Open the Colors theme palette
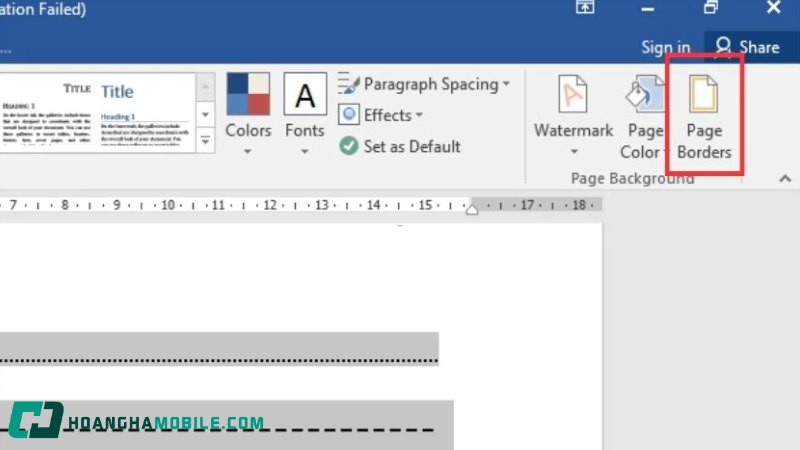This screenshot has width=800, height=450. click(248, 114)
